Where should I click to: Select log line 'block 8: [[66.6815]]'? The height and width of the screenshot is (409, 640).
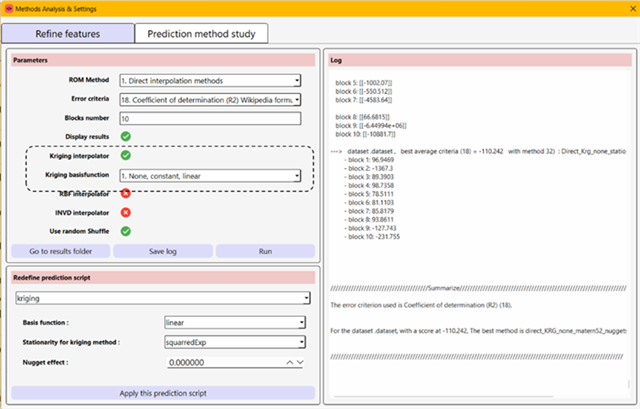tap(362, 117)
